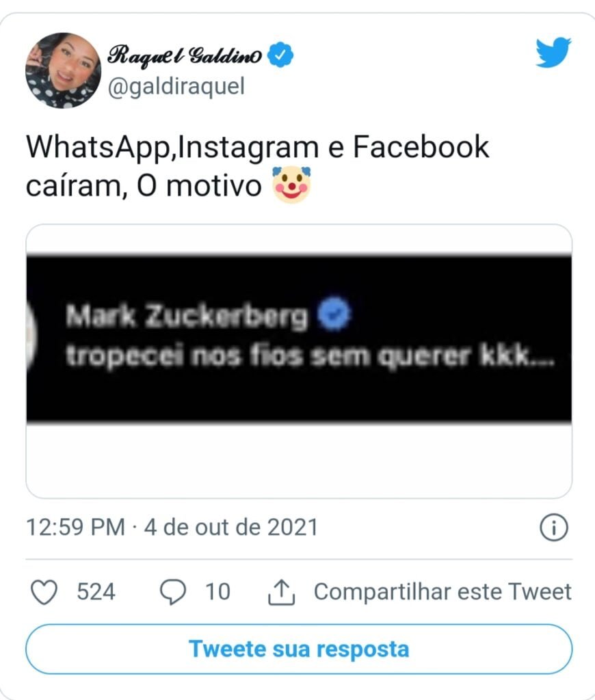The width and height of the screenshot is (595, 700).
Task: Open the tweet info circle icon
Action: [554, 527]
